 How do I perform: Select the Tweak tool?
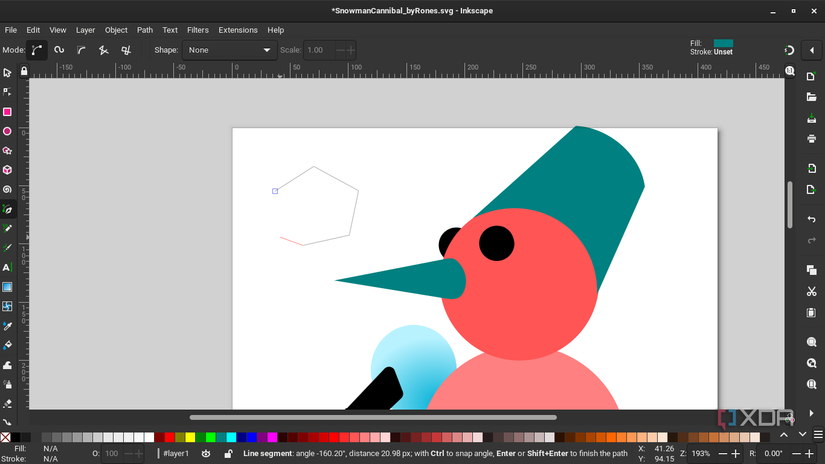point(7,365)
